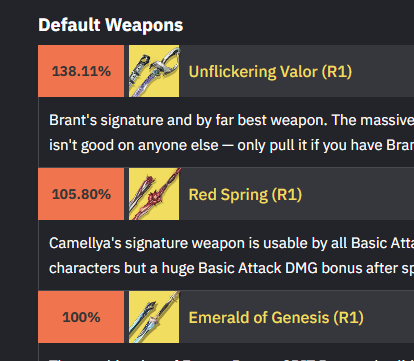Collapse the Red Spring row header bar

226,194
